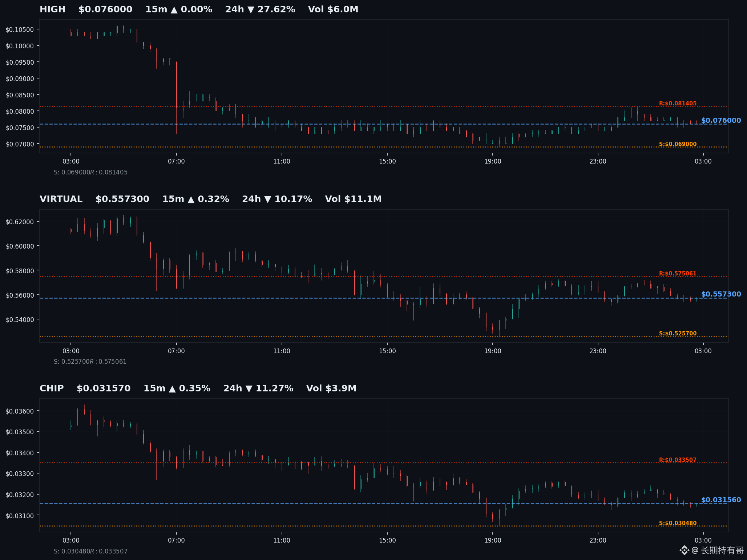Click the Vol $11.1M volume text
This screenshot has height=560, width=747.
coord(353,199)
